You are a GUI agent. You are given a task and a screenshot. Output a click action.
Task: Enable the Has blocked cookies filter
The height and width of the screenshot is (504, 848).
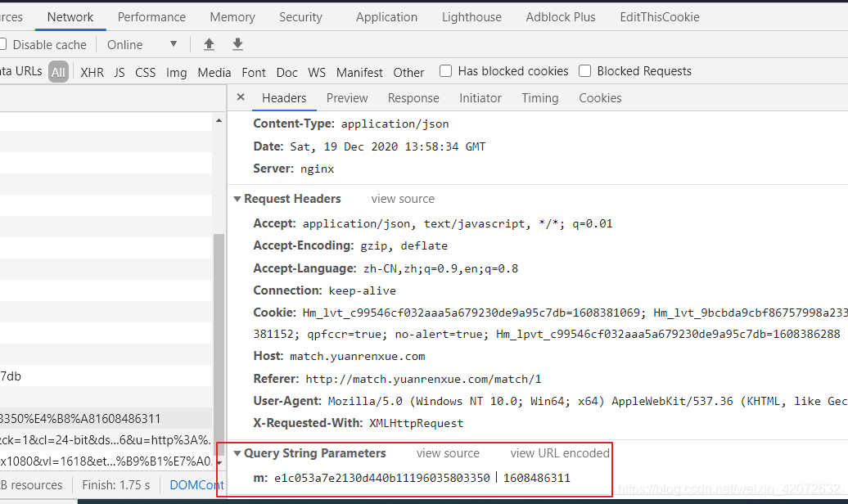(445, 71)
